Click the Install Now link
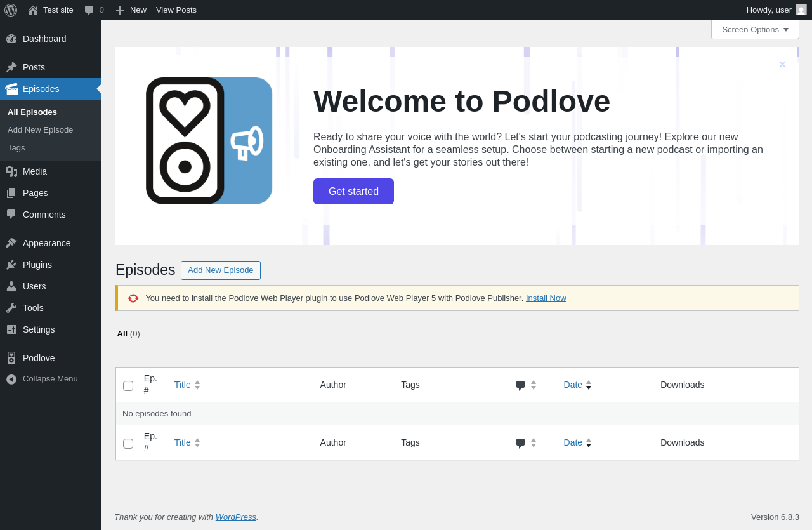 point(546,298)
